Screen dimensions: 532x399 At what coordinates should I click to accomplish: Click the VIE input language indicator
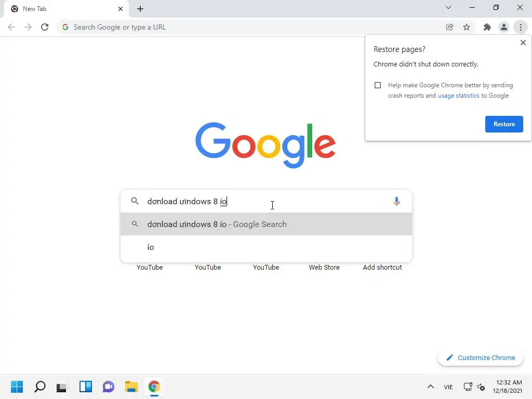[448, 387]
